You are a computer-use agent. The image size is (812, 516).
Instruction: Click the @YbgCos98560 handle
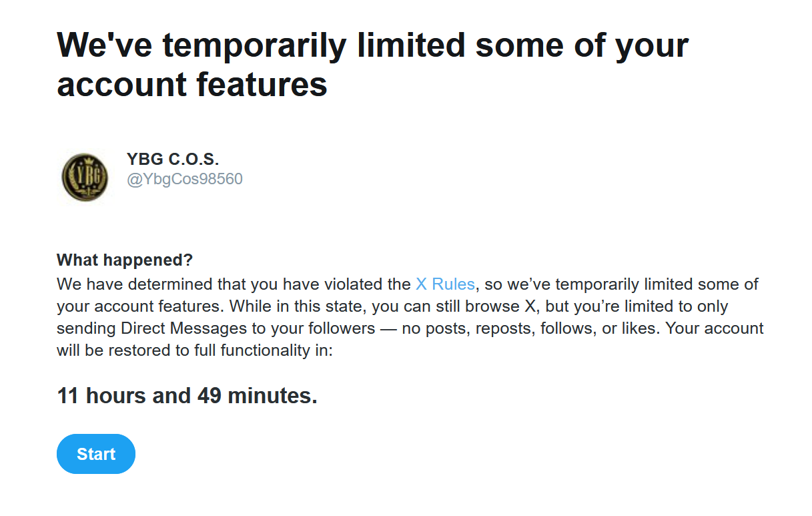click(185, 179)
